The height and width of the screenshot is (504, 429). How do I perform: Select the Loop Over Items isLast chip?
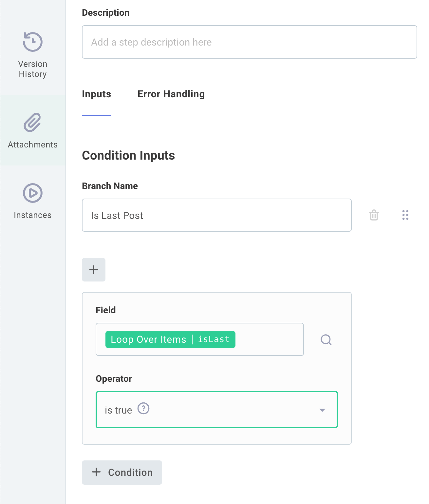click(170, 339)
